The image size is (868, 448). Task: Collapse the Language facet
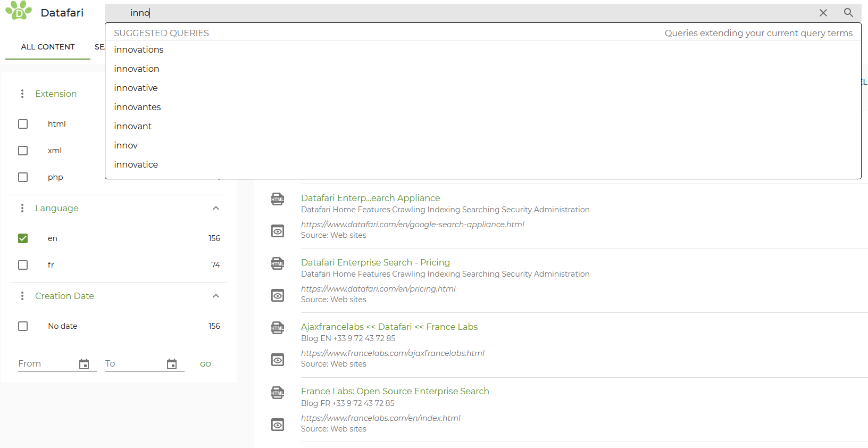(x=216, y=208)
